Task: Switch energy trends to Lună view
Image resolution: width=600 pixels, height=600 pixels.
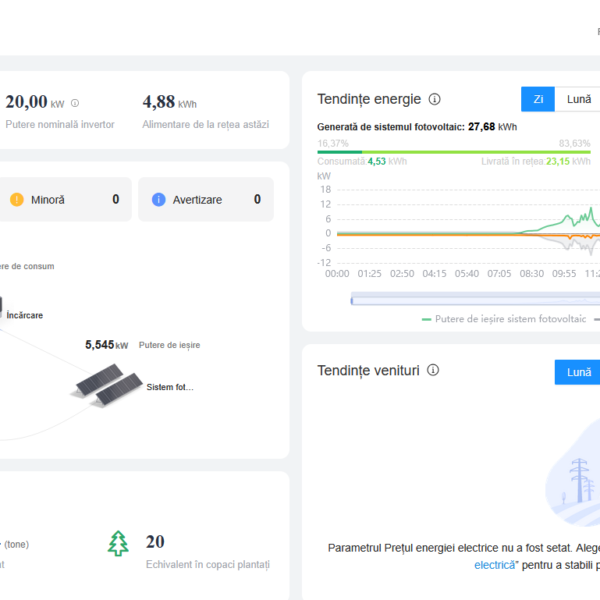Action: [x=578, y=99]
